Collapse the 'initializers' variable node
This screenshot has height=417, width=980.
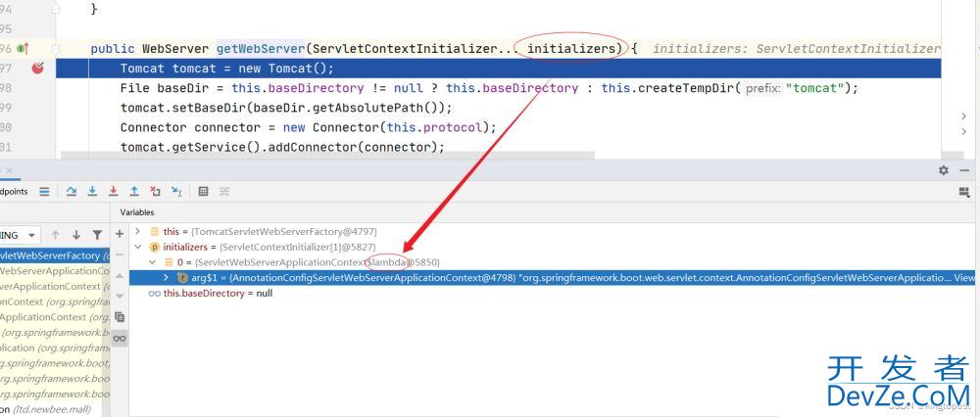tap(137, 247)
